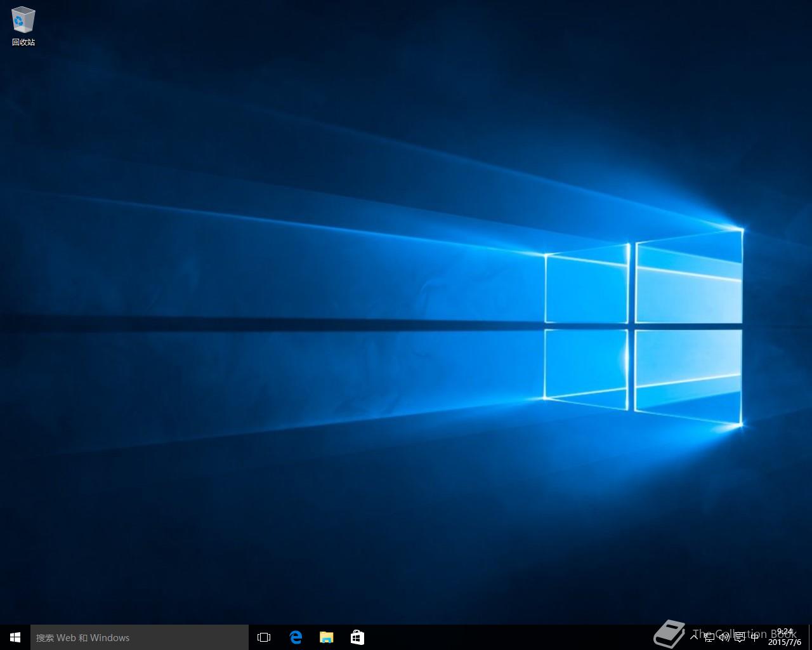812x650 pixels.
Task: Open the network status tray icon
Action: click(x=709, y=637)
